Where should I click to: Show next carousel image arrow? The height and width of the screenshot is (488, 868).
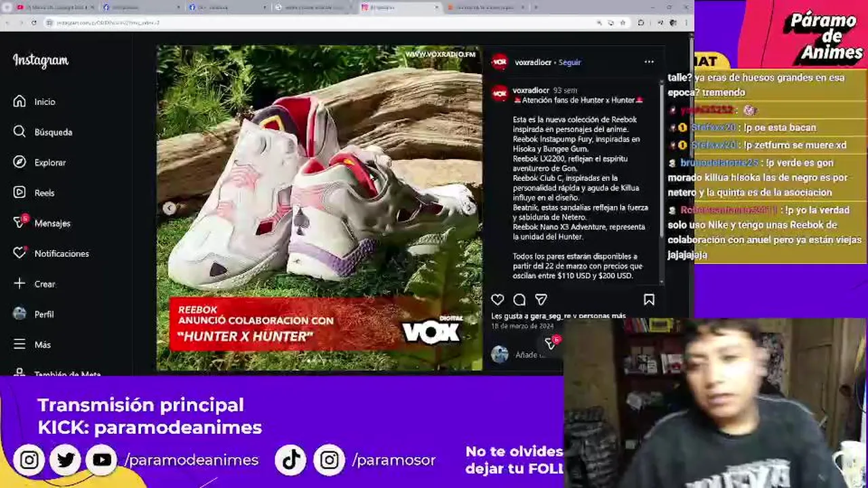[469, 209]
